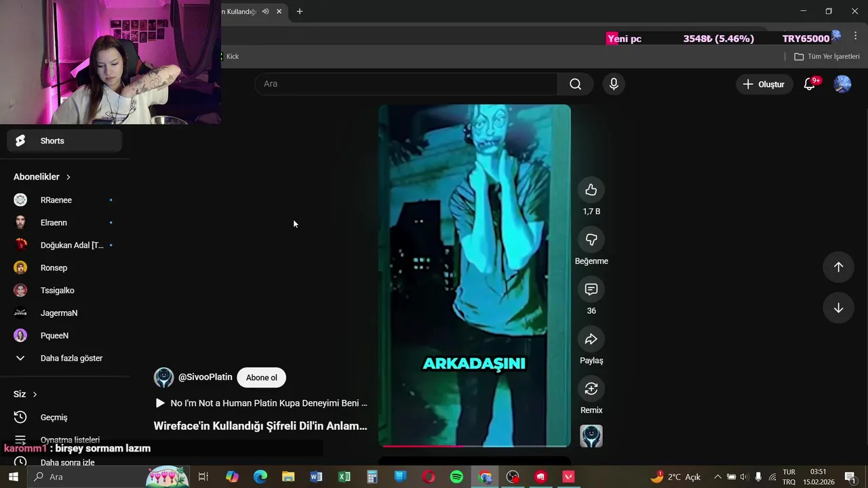868x488 pixels.
Task: Open JagermaN subscription channel
Action: [64, 313]
